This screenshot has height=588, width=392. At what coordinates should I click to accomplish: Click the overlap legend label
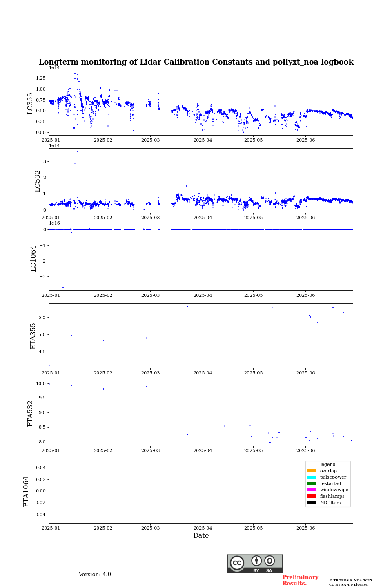click(328, 471)
